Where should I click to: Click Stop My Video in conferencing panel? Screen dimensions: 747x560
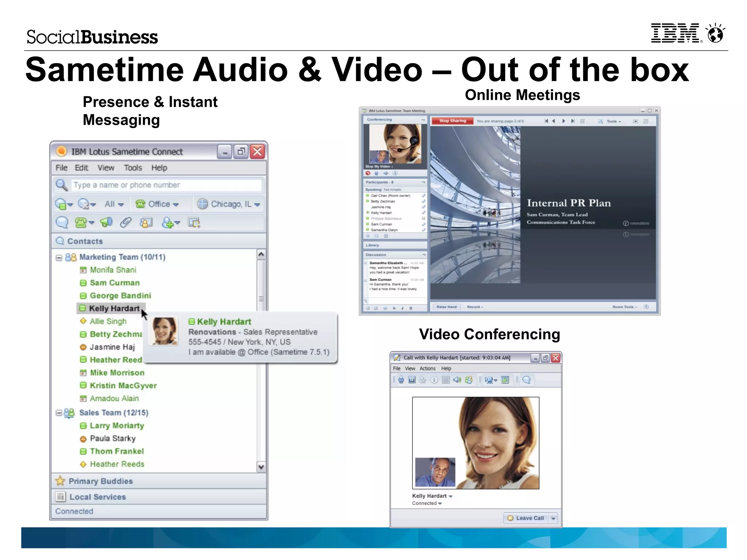tap(379, 166)
